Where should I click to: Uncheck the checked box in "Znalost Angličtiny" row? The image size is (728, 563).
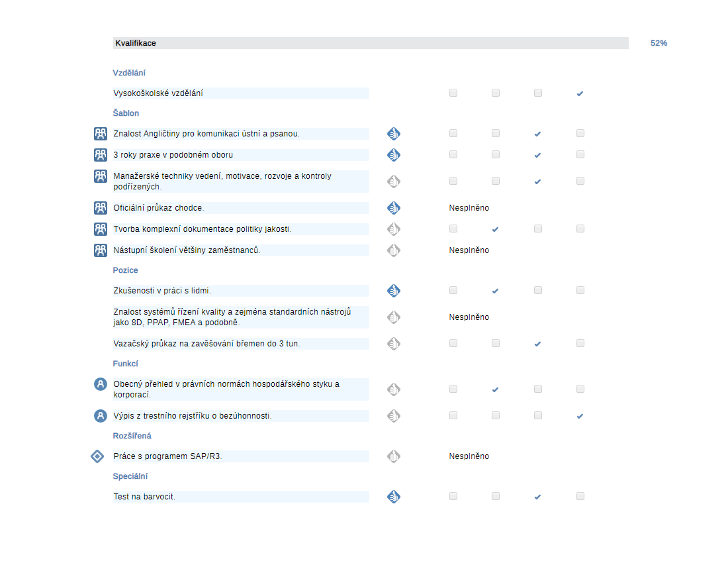pyautogui.click(x=537, y=134)
